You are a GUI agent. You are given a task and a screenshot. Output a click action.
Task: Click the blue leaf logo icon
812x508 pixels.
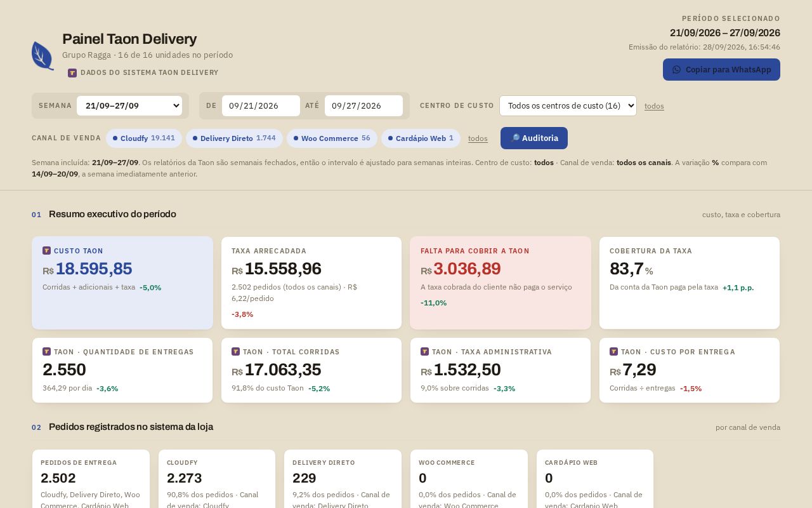[43, 55]
